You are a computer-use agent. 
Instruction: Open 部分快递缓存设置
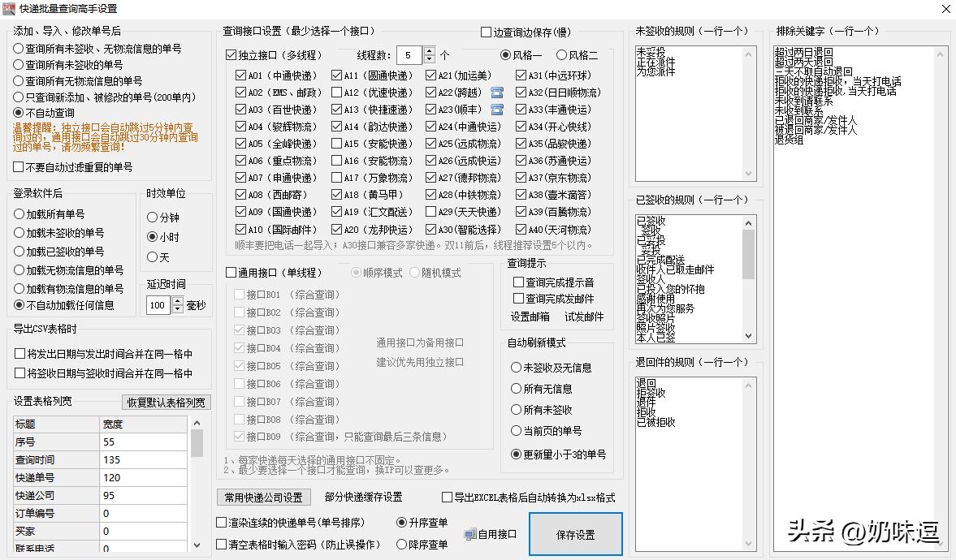[363, 498]
